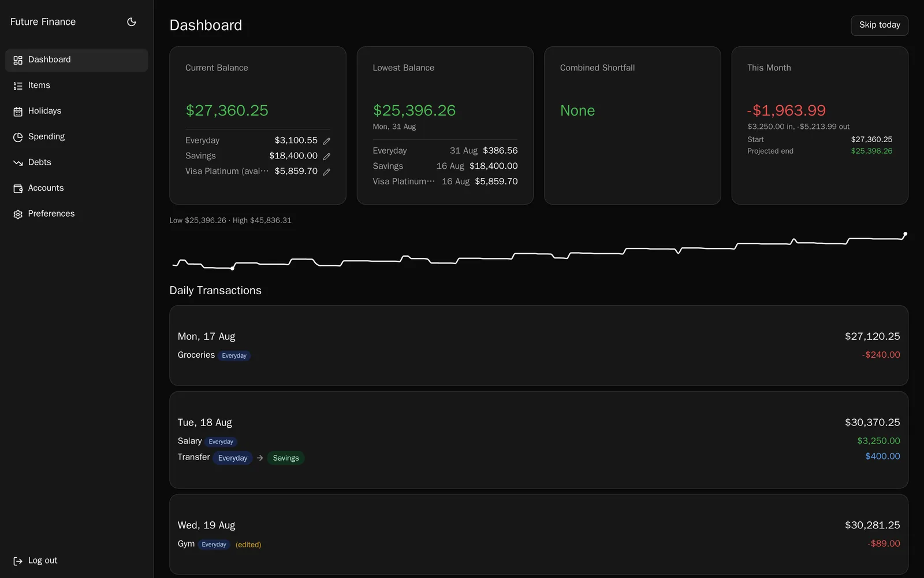
Task: Open the Preferences label
Action: [51, 214]
